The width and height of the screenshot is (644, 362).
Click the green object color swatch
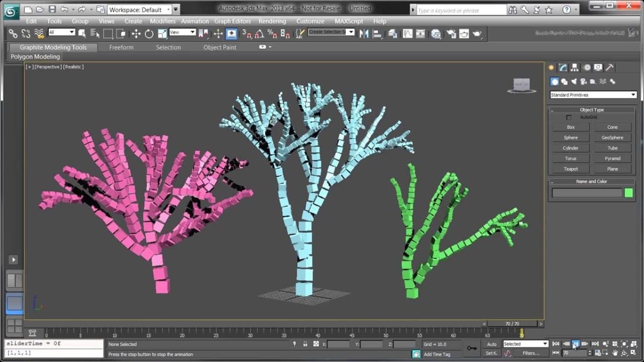628,193
